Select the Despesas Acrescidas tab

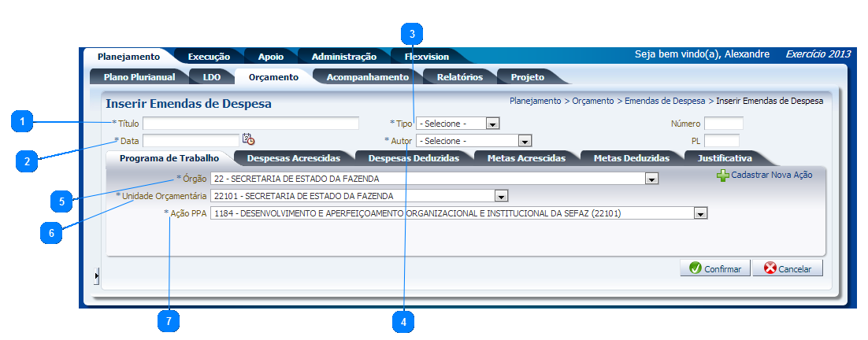[293, 158]
